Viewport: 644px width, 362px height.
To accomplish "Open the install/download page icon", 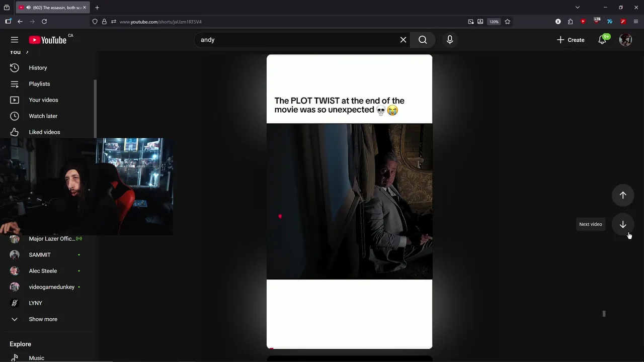I will pyautogui.click(x=480, y=22).
